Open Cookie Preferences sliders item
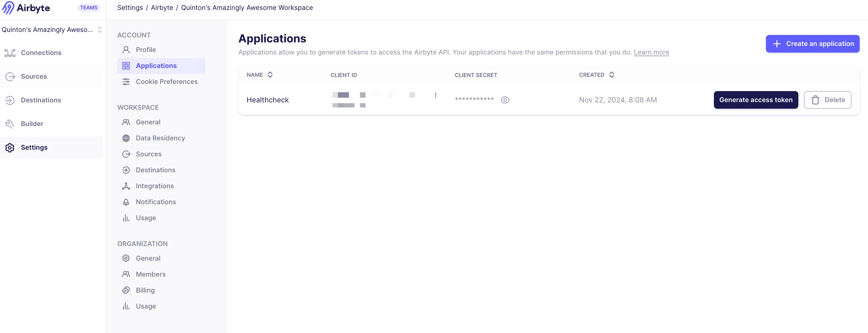Viewport: 868px width, 333px height. (x=166, y=81)
